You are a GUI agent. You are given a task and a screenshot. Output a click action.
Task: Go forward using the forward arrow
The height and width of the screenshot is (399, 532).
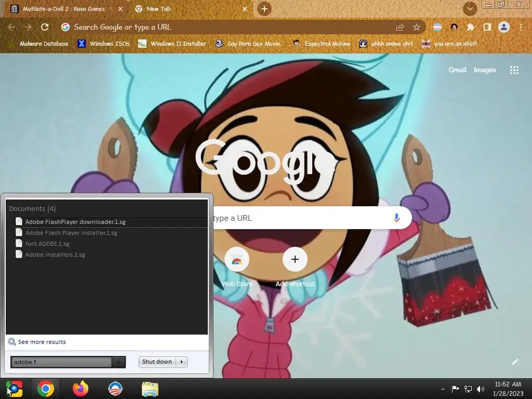28,27
